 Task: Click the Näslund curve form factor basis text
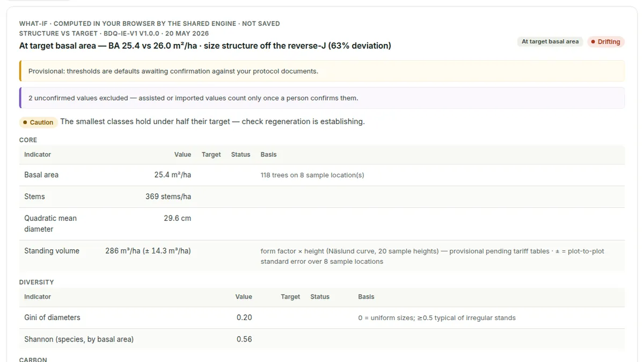coord(432,256)
